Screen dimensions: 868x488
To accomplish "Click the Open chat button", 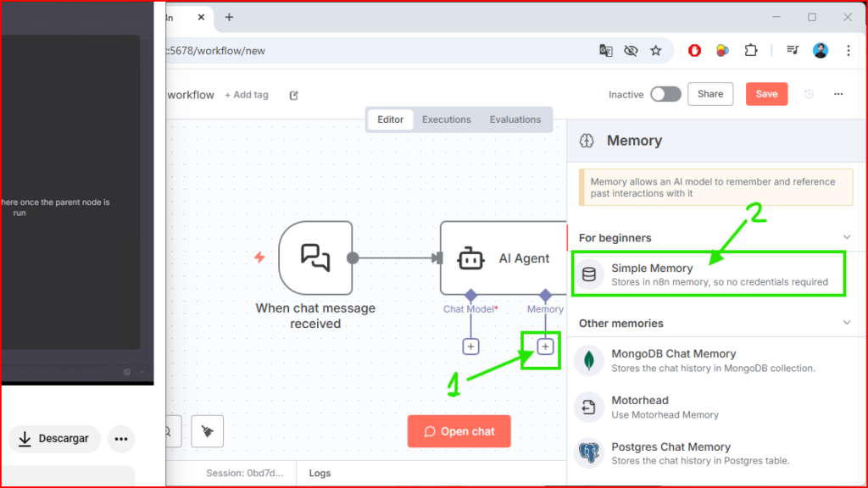I will [x=459, y=431].
